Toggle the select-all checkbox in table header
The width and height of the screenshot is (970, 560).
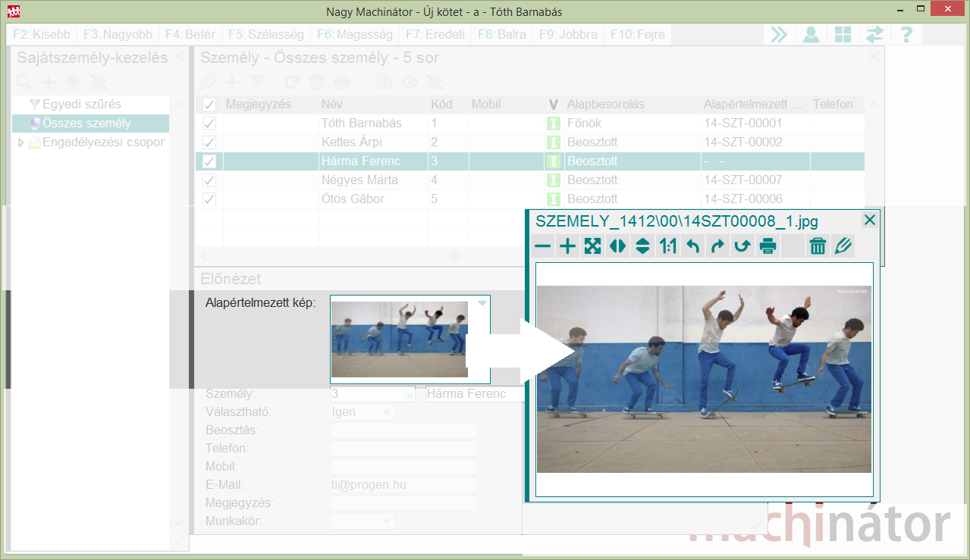209,105
